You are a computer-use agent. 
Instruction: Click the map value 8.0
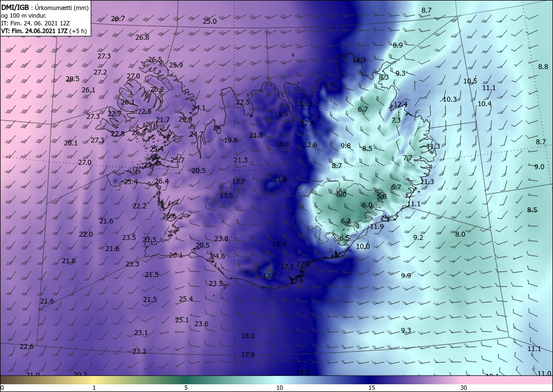pyautogui.click(x=460, y=234)
